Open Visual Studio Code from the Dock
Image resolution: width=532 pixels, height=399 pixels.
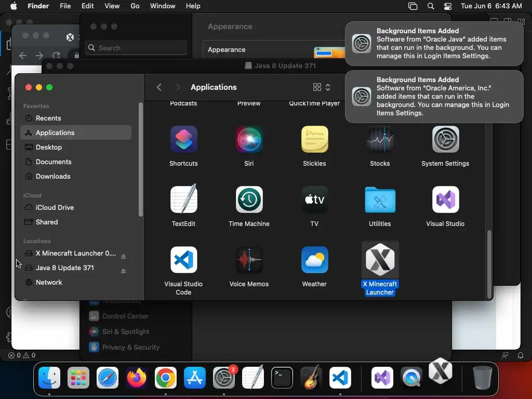click(340, 378)
